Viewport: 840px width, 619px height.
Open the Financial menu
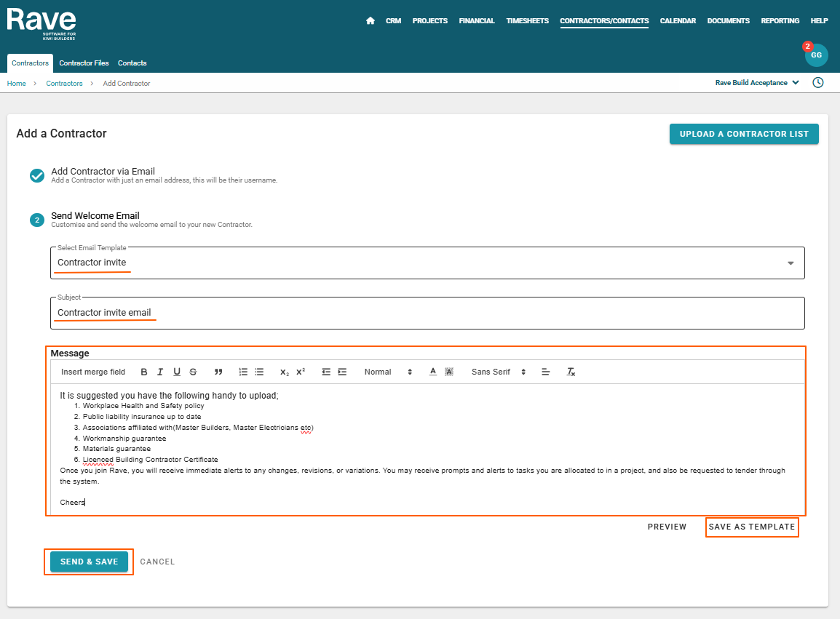click(477, 21)
